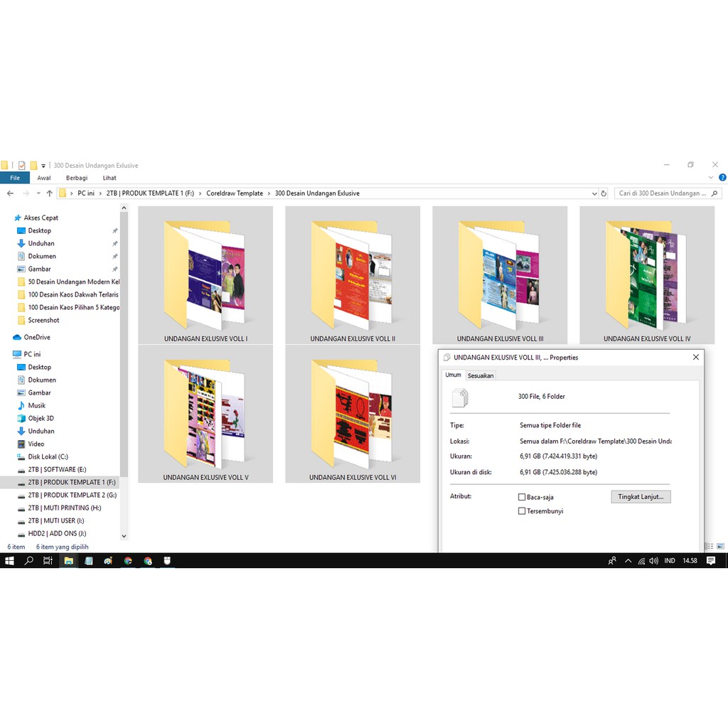Image resolution: width=728 pixels, height=728 pixels.
Task: Refresh the current folder view
Action: (x=604, y=193)
